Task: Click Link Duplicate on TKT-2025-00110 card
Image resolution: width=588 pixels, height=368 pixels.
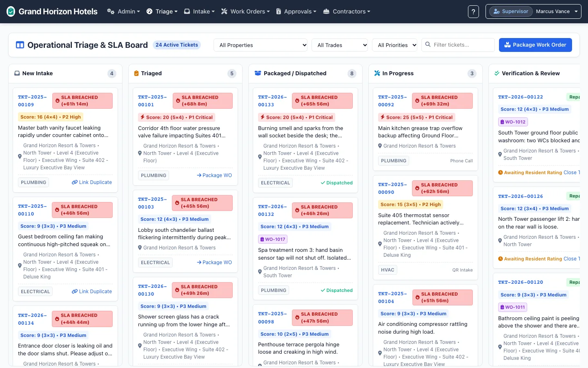Action: tap(92, 292)
